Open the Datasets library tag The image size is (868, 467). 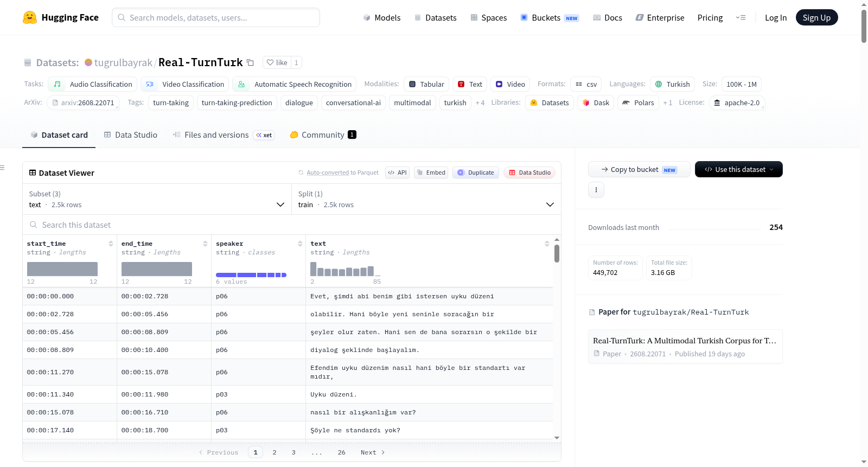(x=550, y=103)
